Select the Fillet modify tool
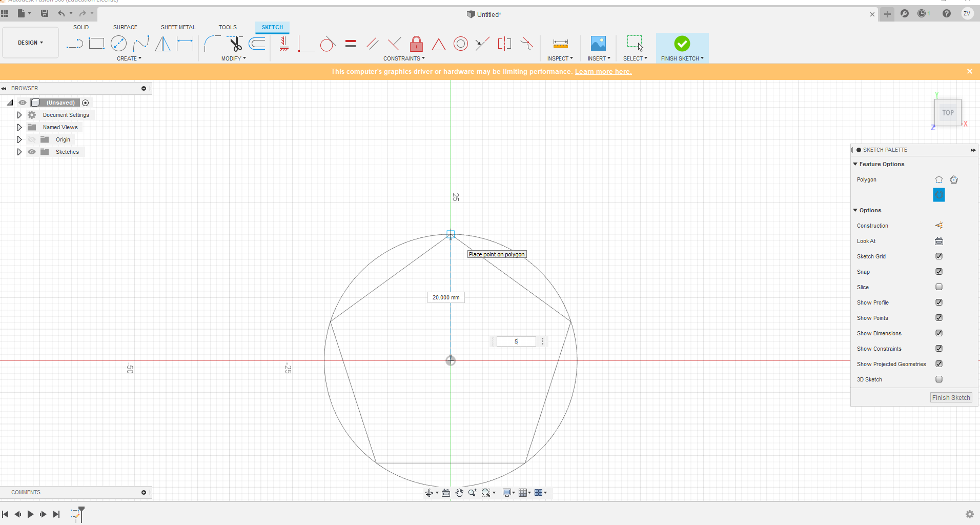 pos(212,44)
